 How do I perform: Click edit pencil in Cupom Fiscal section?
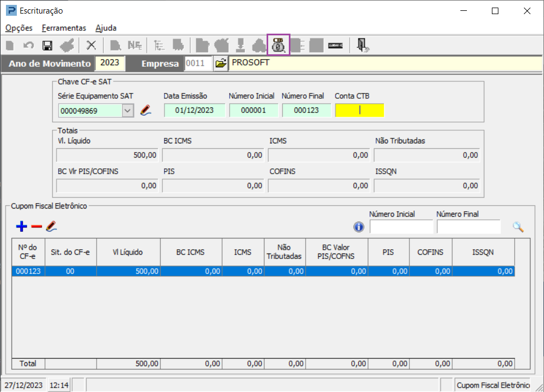tap(52, 226)
